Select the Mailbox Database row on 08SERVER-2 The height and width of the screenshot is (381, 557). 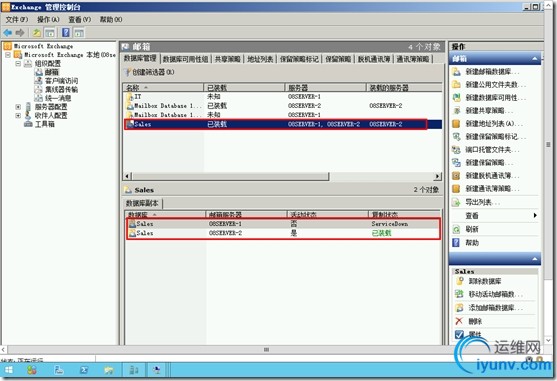click(282, 106)
